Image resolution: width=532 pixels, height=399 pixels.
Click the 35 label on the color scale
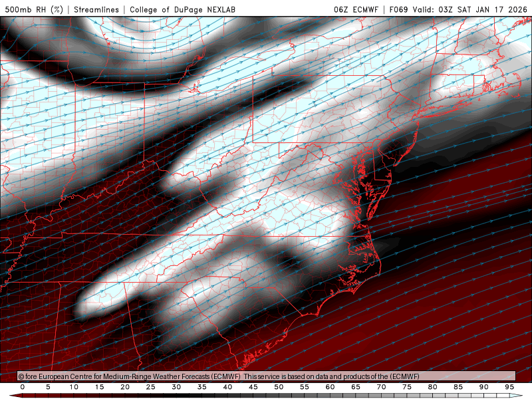coord(202,387)
